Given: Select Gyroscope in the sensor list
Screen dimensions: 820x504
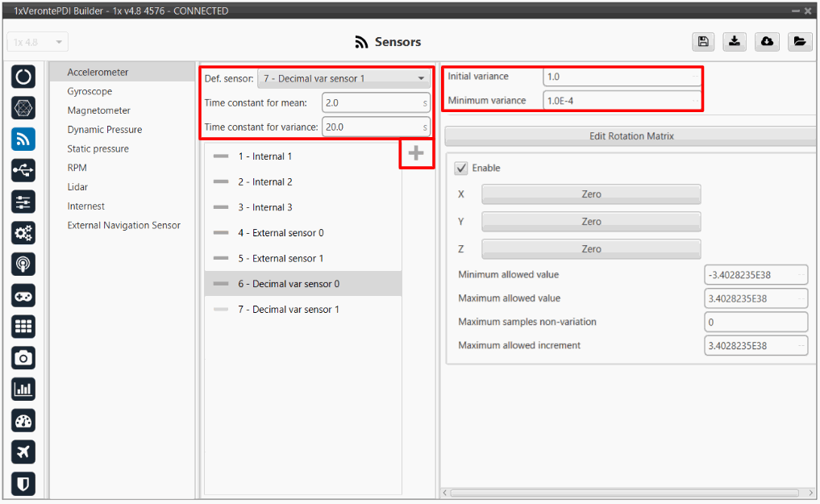Looking at the screenshot, I should tap(89, 91).
